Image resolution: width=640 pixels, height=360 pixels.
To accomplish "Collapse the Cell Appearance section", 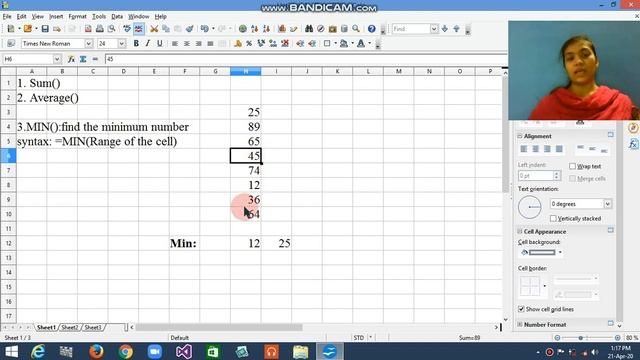I will pyautogui.click(x=520, y=231).
